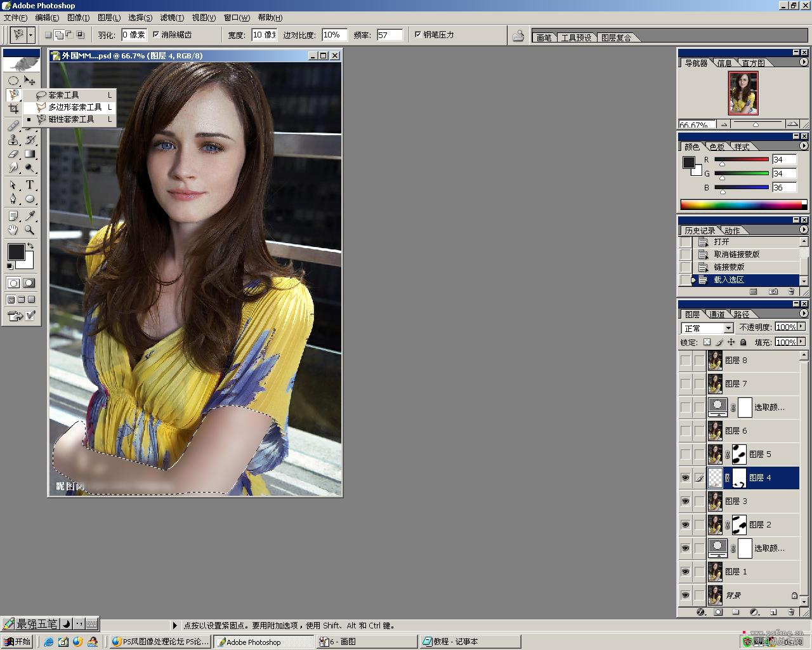Select the Ellipse shape tool
The height and width of the screenshot is (650, 812).
click(30, 199)
